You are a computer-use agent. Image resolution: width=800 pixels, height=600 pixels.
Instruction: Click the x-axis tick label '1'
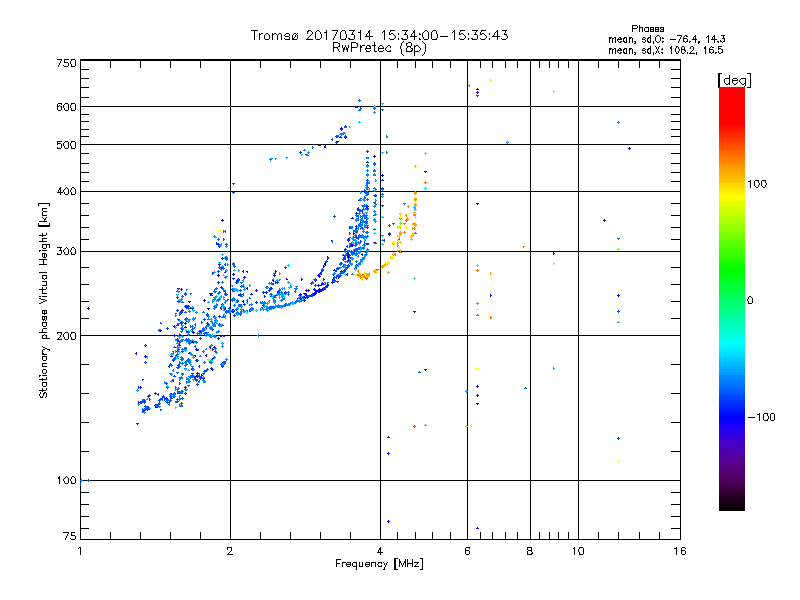[80, 551]
